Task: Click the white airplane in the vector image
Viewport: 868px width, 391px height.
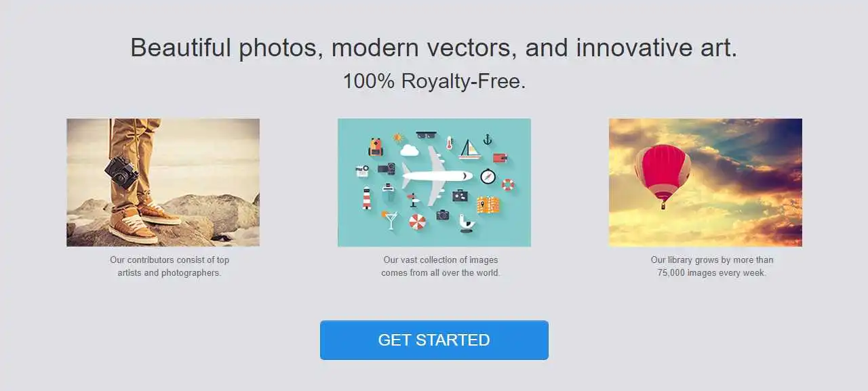Action: (x=437, y=176)
